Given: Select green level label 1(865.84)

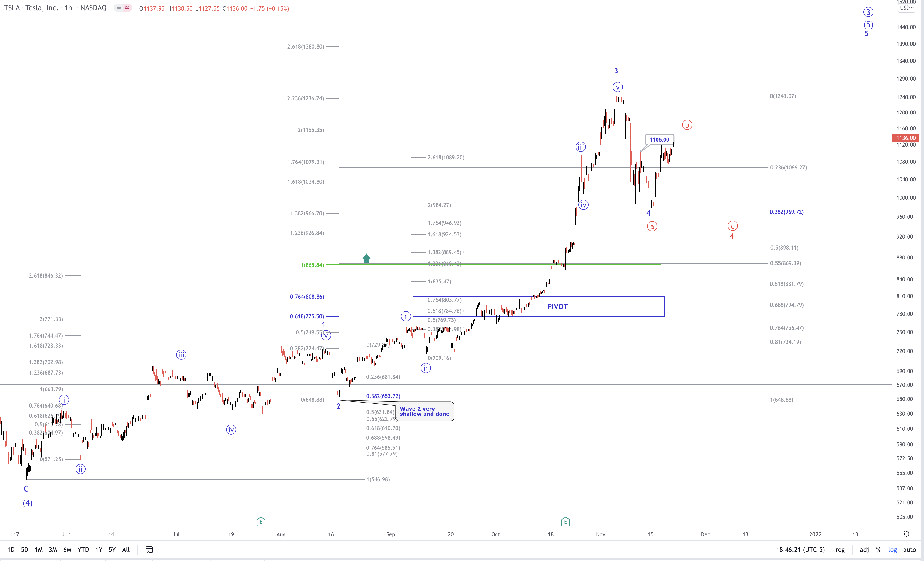Looking at the screenshot, I should (312, 265).
